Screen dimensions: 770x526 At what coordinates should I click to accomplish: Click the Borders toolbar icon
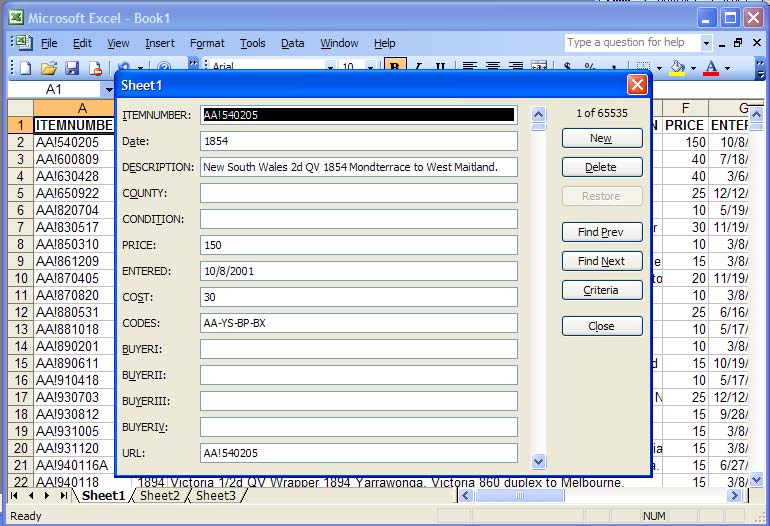[643, 67]
